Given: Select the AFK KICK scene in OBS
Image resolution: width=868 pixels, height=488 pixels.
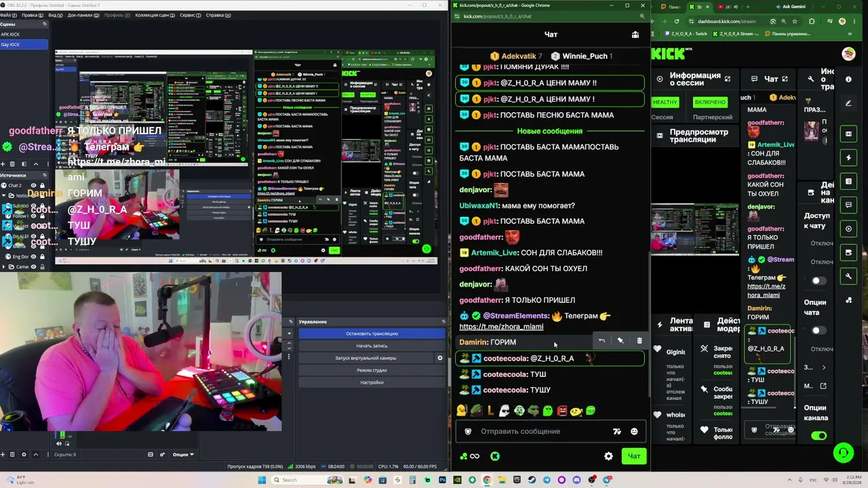Looking at the screenshot, I should [x=24, y=35].
